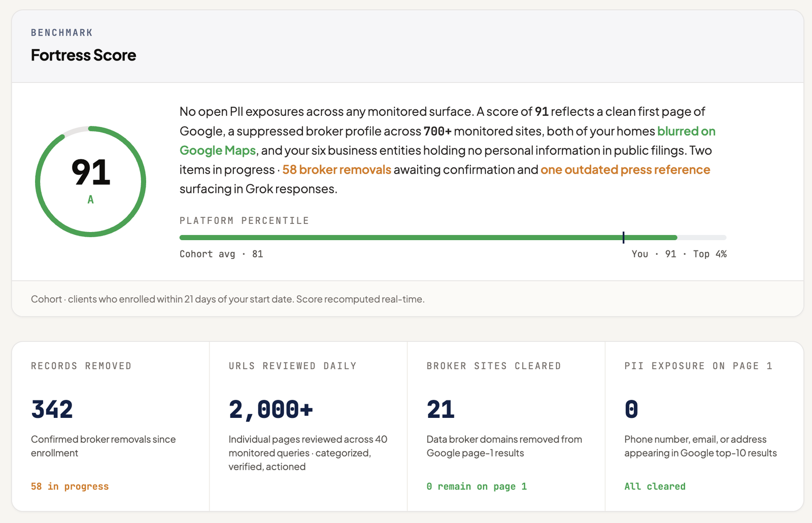Open the '58 broker removals' link
This screenshot has width=812, height=523.
click(x=336, y=170)
